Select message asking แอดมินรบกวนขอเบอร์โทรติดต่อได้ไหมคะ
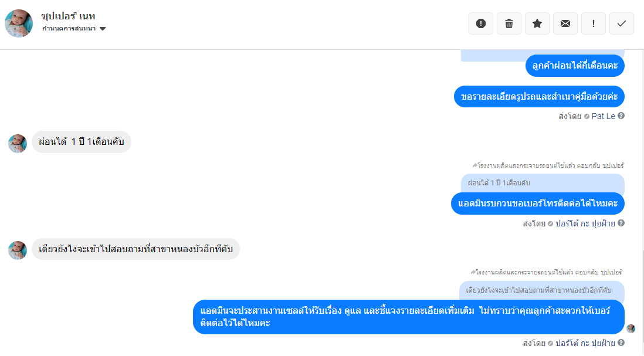Viewport: 644px width, 356px height. 538,204
